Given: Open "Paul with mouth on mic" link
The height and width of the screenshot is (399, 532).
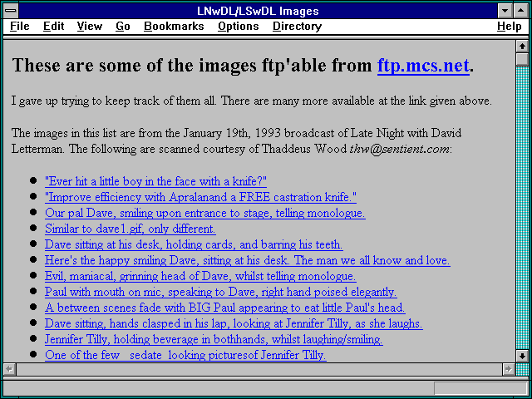Looking at the screenshot, I should tap(221, 292).
